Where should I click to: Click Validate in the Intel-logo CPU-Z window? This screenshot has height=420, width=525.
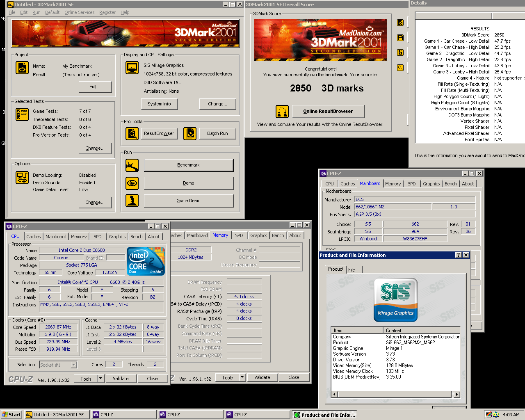121,379
